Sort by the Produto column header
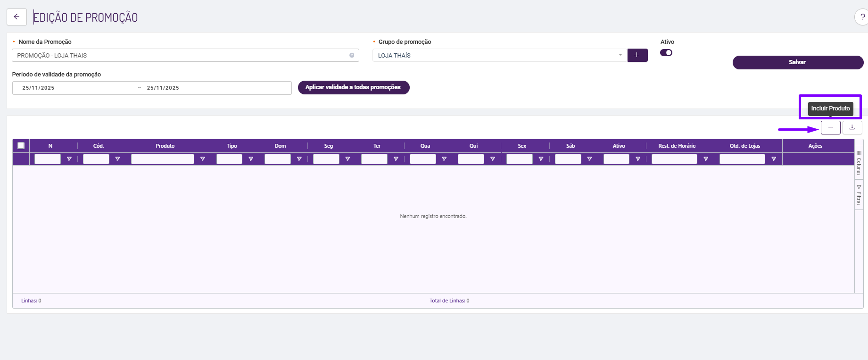This screenshot has height=360, width=868. coord(165,146)
